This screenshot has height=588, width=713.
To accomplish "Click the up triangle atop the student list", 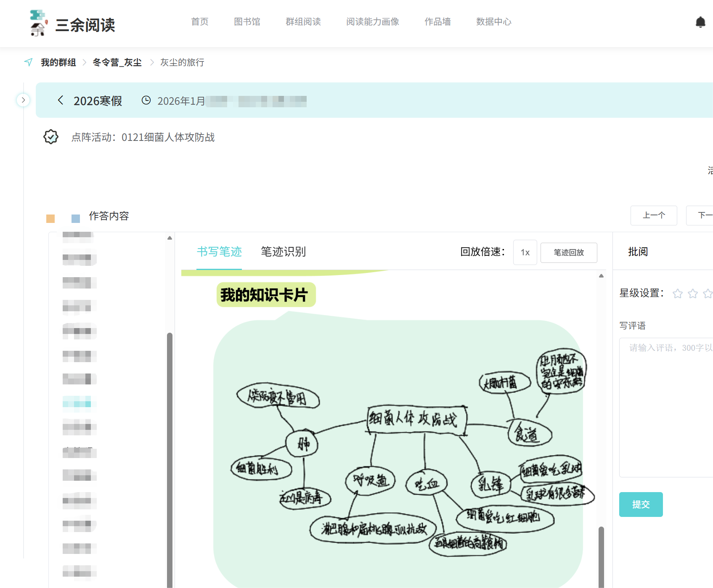I will pos(169,237).
